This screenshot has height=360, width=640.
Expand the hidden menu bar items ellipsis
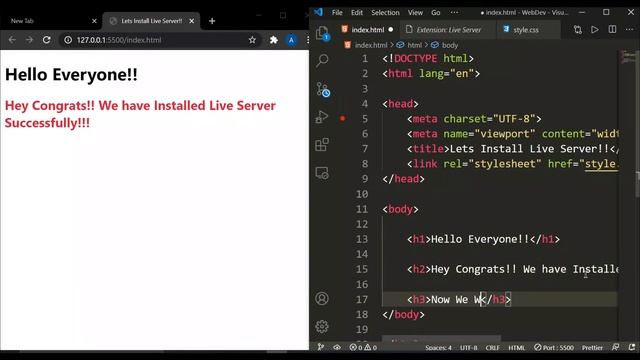coord(454,12)
